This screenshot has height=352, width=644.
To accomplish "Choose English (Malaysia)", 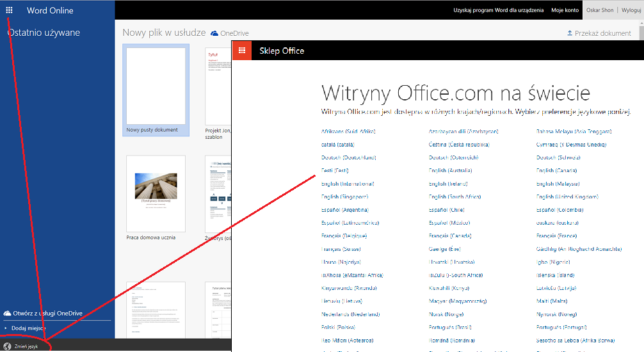I will pyautogui.click(x=558, y=184).
